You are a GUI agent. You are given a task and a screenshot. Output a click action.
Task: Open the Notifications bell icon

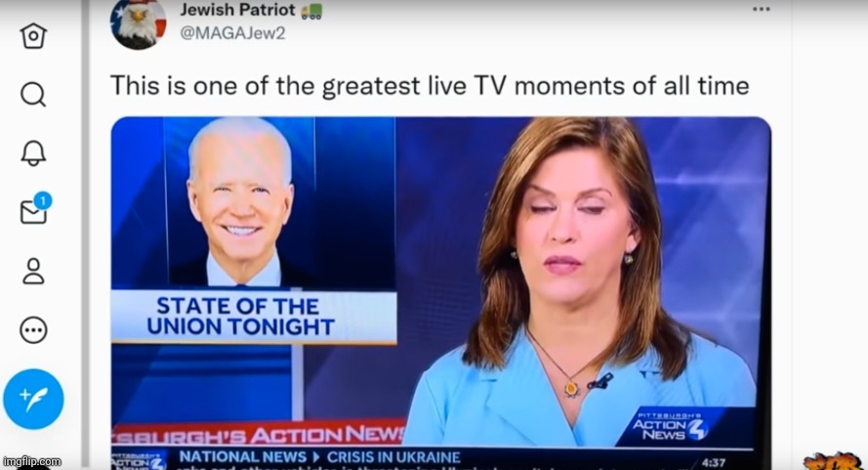coord(33,153)
